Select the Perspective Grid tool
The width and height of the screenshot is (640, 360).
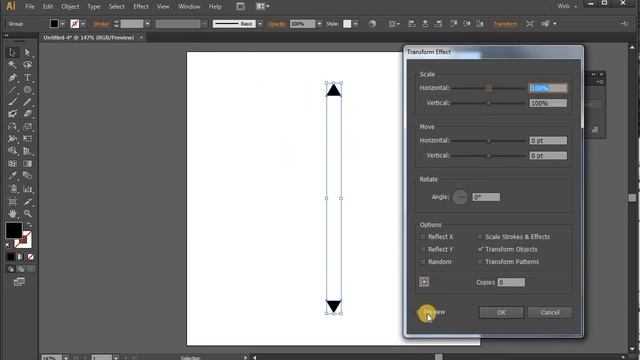coord(27,151)
